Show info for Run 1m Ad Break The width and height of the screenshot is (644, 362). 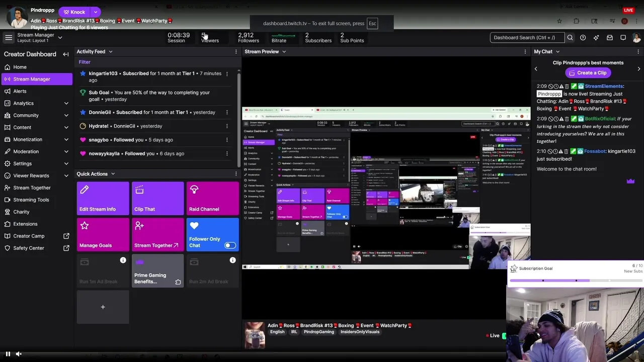tap(123, 260)
